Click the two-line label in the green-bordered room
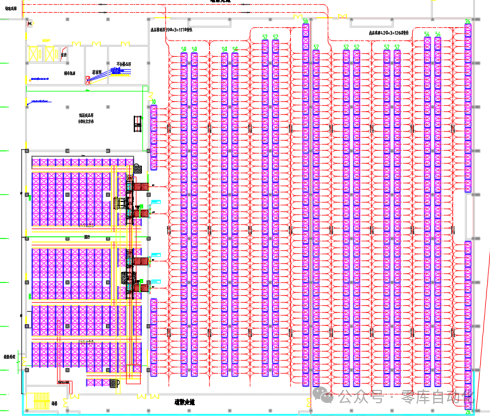Screen dimensions: 491x417 [86, 118]
